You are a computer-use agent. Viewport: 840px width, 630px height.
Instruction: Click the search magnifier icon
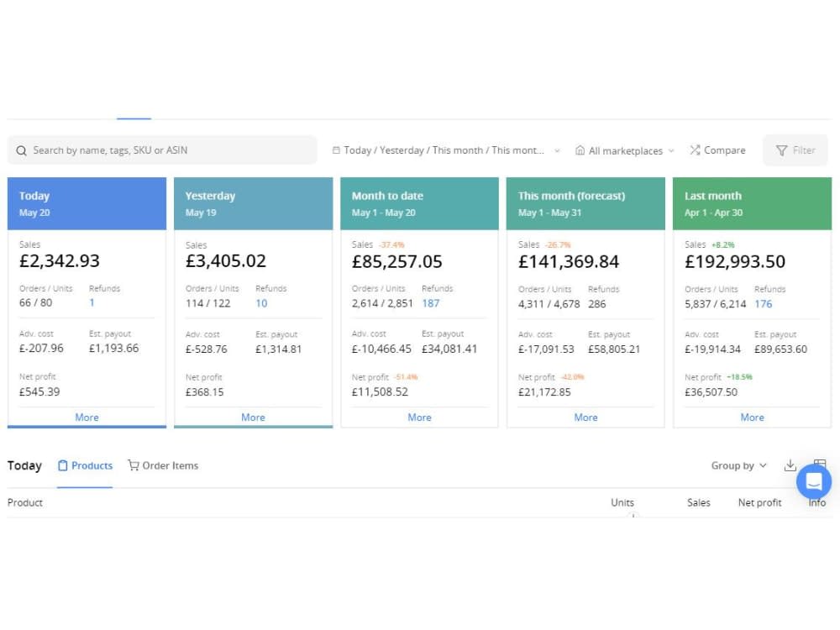(x=21, y=150)
